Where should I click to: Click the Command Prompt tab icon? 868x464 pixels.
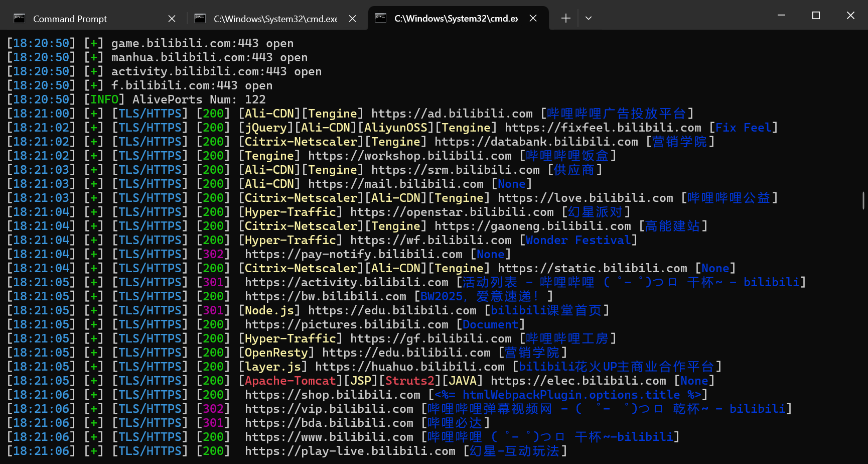(20, 19)
